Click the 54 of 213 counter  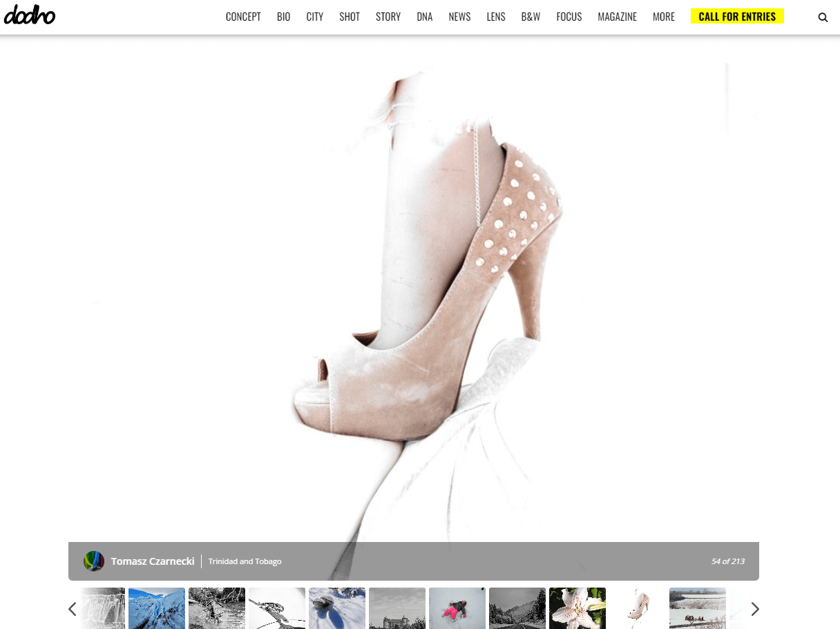tap(728, 561)
